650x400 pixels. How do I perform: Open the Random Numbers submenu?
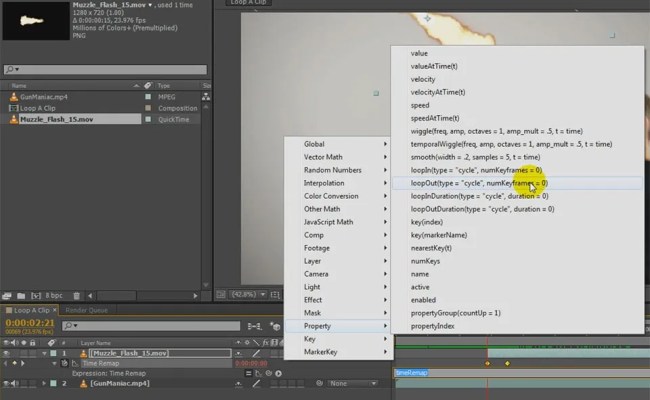coord(338,170)
